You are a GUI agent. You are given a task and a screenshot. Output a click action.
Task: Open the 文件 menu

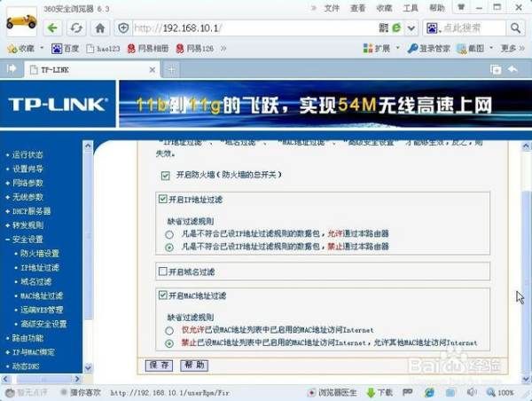pos(332,8)
